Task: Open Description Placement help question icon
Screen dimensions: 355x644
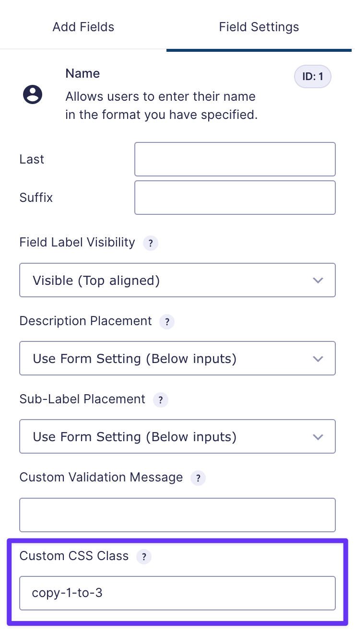Action: [x=167, y=322]
